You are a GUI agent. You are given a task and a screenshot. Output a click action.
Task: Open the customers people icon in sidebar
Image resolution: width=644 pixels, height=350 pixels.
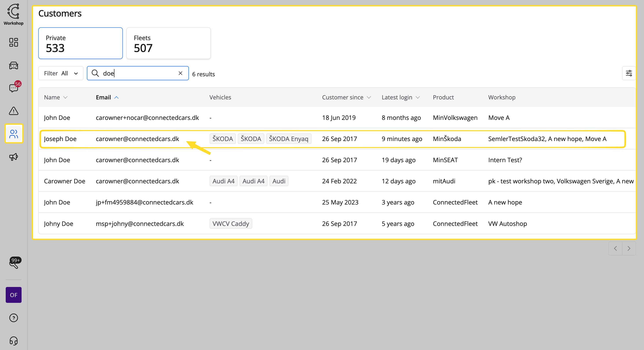coord(13,134)
